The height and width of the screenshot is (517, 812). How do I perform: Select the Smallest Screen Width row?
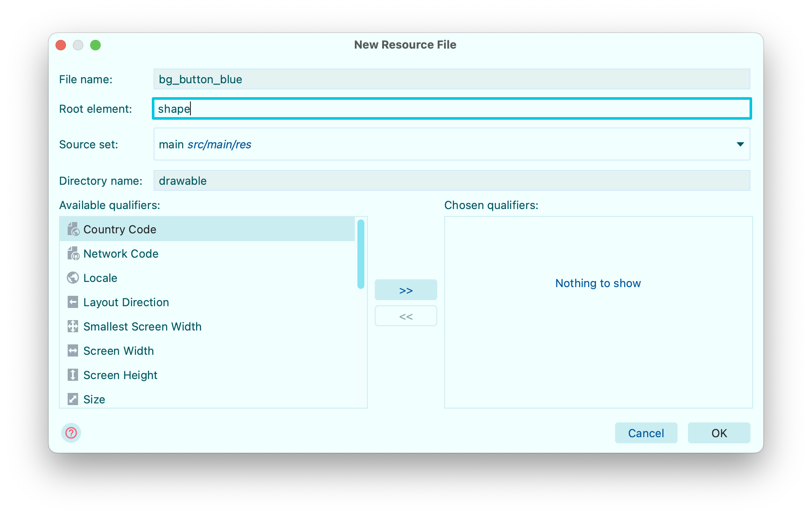point(207,326)
